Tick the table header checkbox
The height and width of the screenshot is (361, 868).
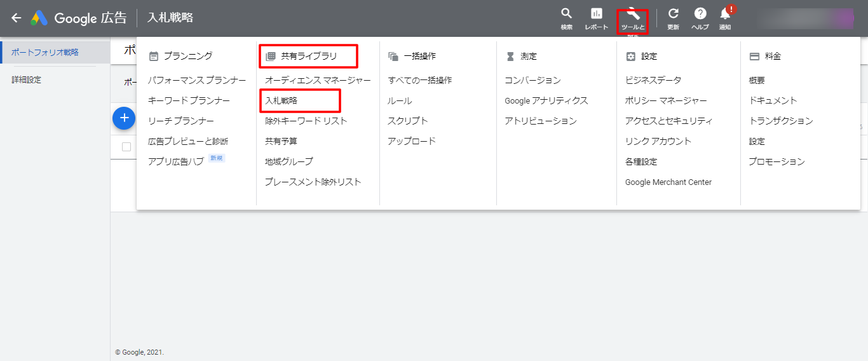(126, 147)
